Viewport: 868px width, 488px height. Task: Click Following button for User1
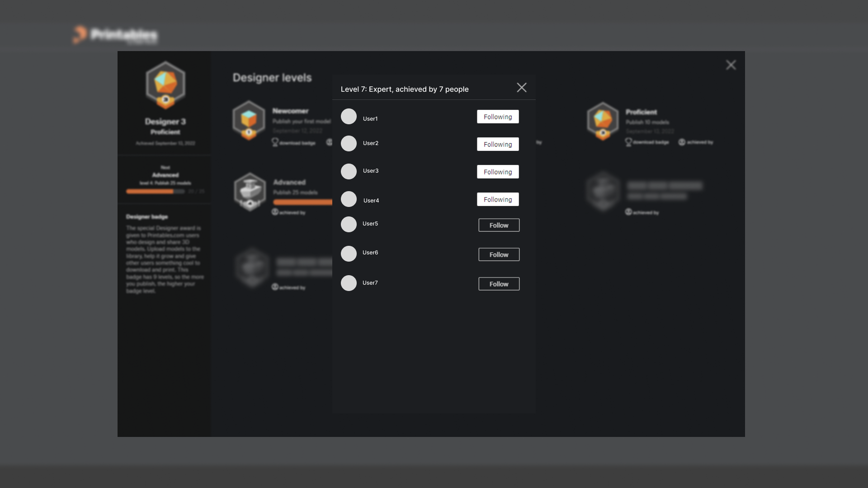coord(498,116)
